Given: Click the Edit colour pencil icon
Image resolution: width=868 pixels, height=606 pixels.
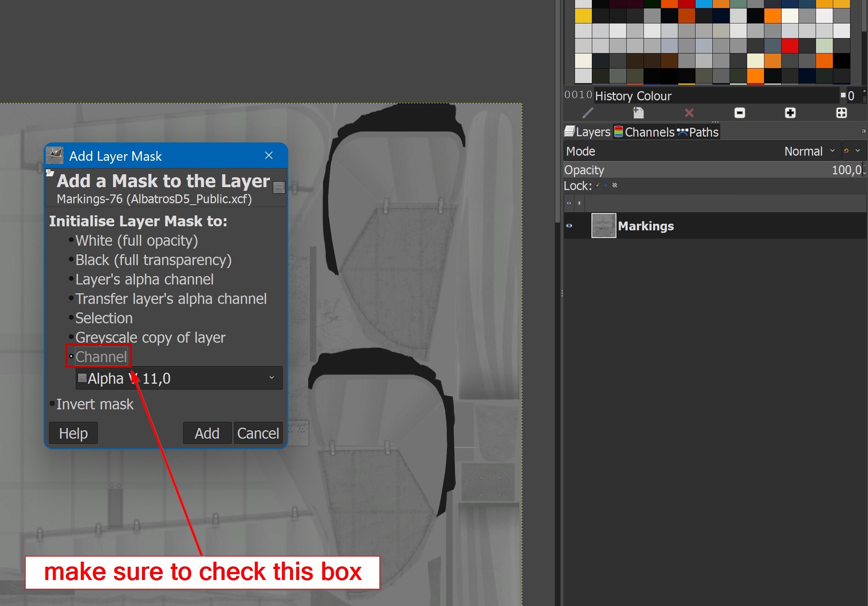Looking at the screenshot, I should 588,113.
